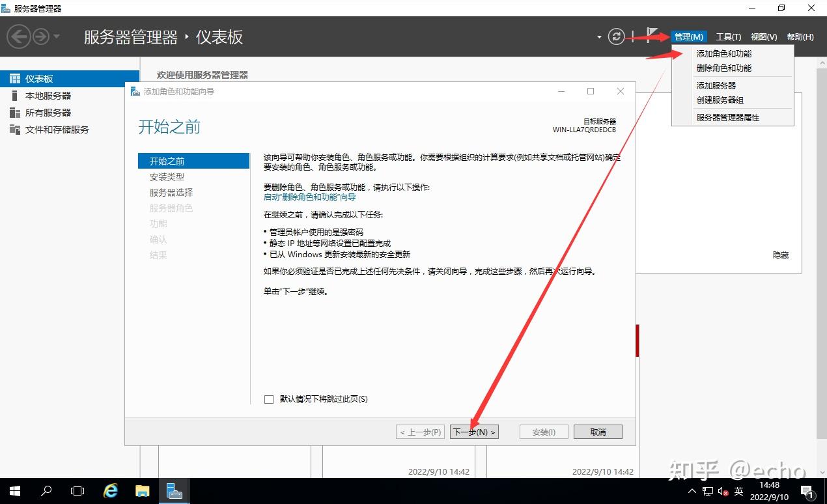
Task: Expand hidden icons in the system tray
Action: click(692, 492)
